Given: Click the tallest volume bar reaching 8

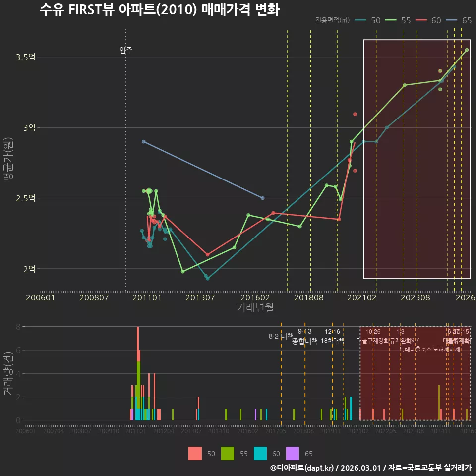Looking at the screenshot, I should pos(138,373).
